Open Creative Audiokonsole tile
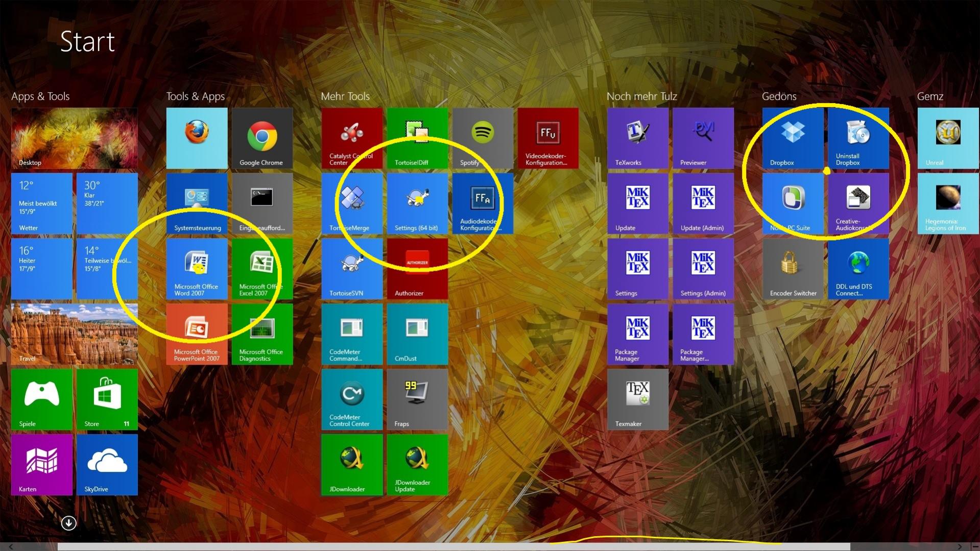 858,203
